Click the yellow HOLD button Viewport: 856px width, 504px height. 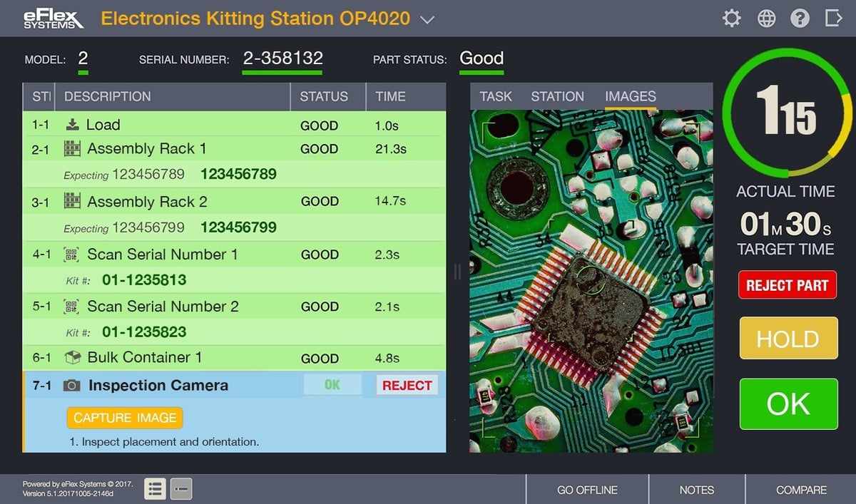(x=788, y=339)
